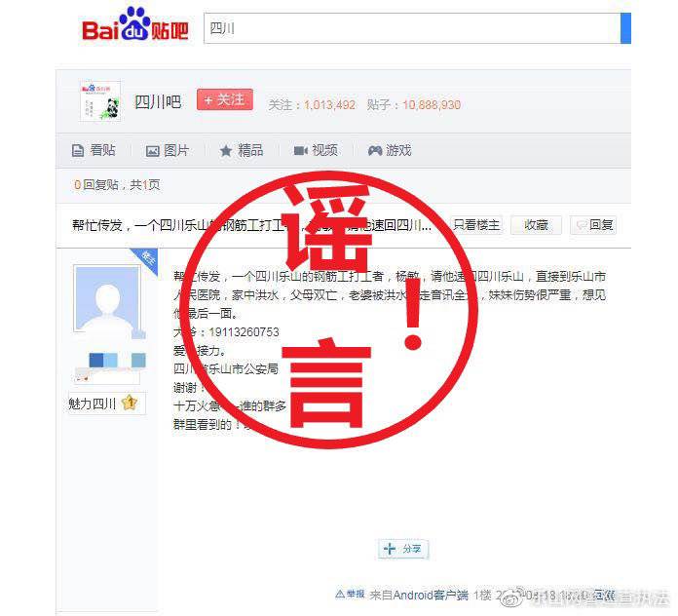Screen dimensions: 678x616
Task: Toggle 只看楼主 filter
Action: click(476, 225)
